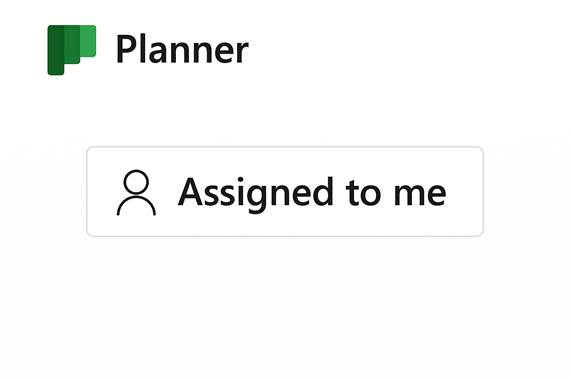Click the word me in the button
Image resolution: width=570 pixels, height=380 pixels.
pos(420,194)
